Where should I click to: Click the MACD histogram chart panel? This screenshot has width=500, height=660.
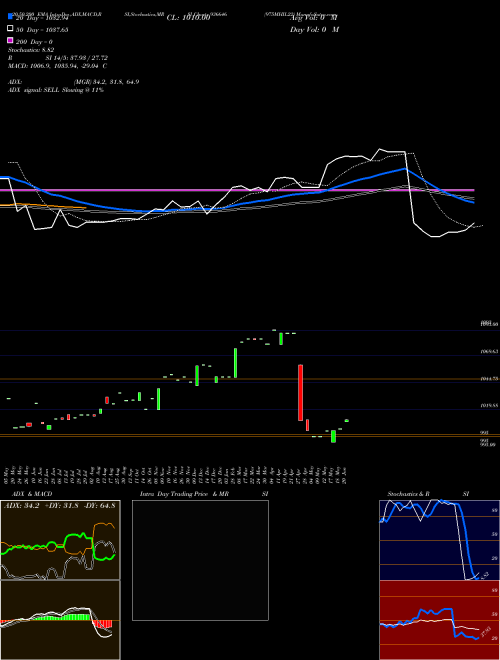pyautogui.click(x=60, y=620)
